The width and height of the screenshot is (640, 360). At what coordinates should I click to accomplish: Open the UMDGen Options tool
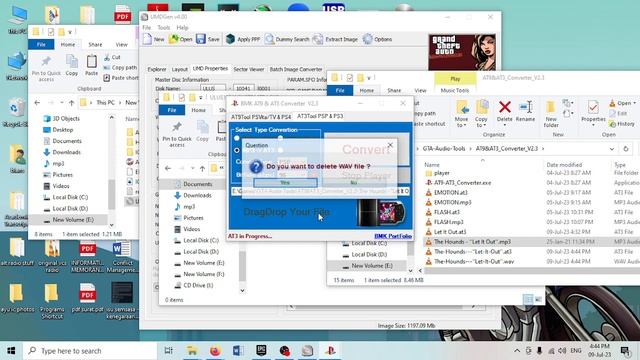(x=378, y=39)
